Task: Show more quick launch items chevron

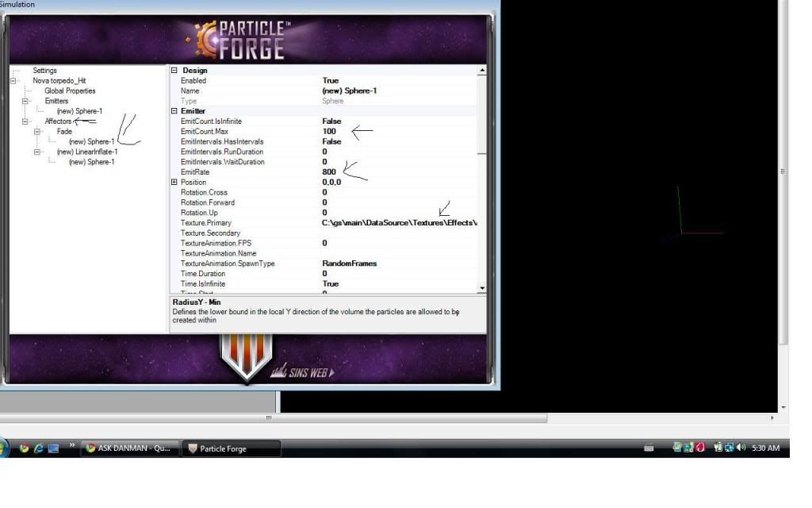Action: pos(71,445)
